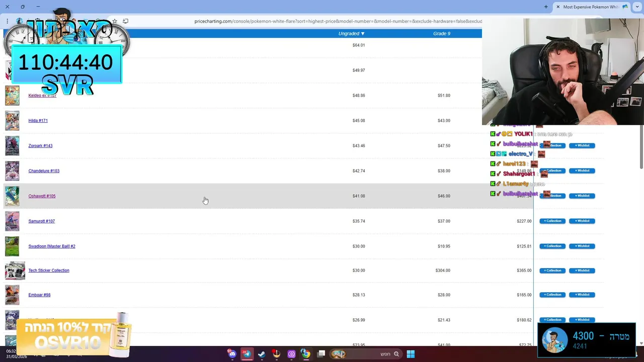
Task: Open the Emboar #98 link
Action: 39,295
